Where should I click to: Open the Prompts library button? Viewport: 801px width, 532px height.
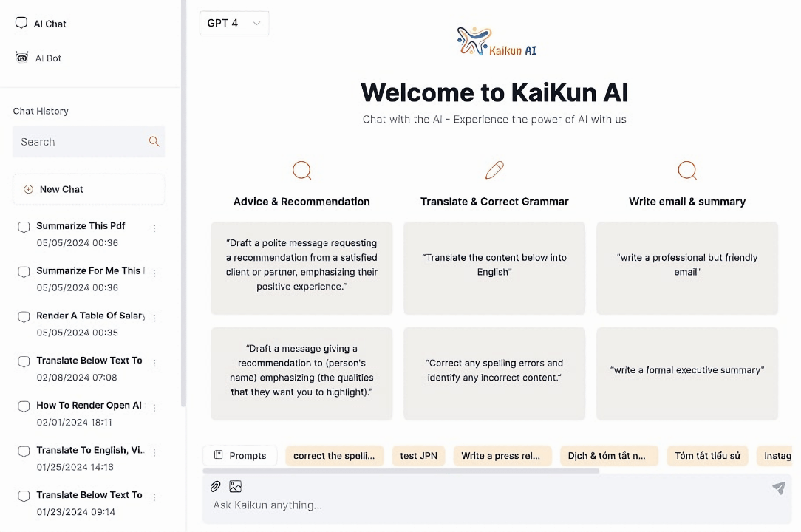click(x=240, y=455)
